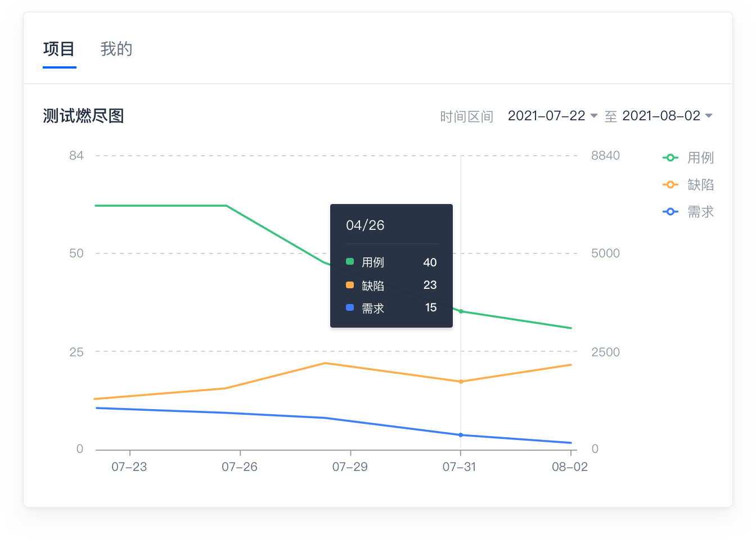Click the caret arrow beside 2021-08-02
Screen dimensions: 756x544
tap(709, 116)
